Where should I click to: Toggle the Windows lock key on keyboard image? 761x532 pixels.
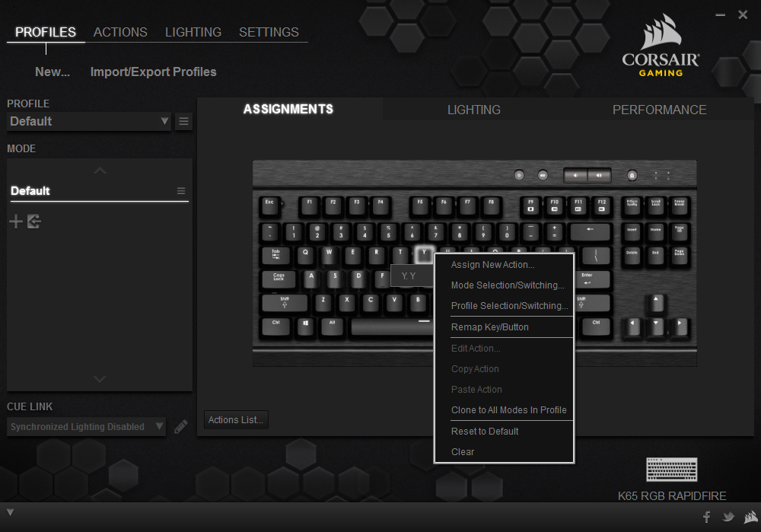[x=632, y=175]
